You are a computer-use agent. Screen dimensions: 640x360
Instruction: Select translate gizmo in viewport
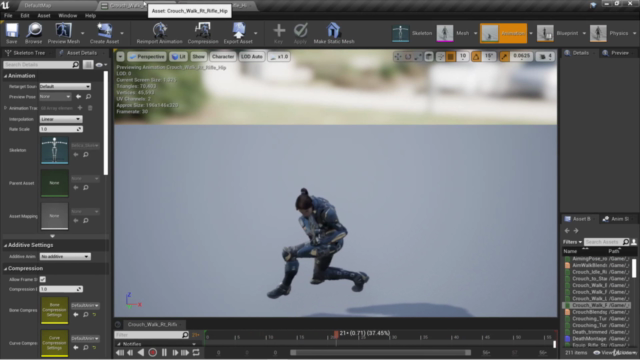(398, 57)
